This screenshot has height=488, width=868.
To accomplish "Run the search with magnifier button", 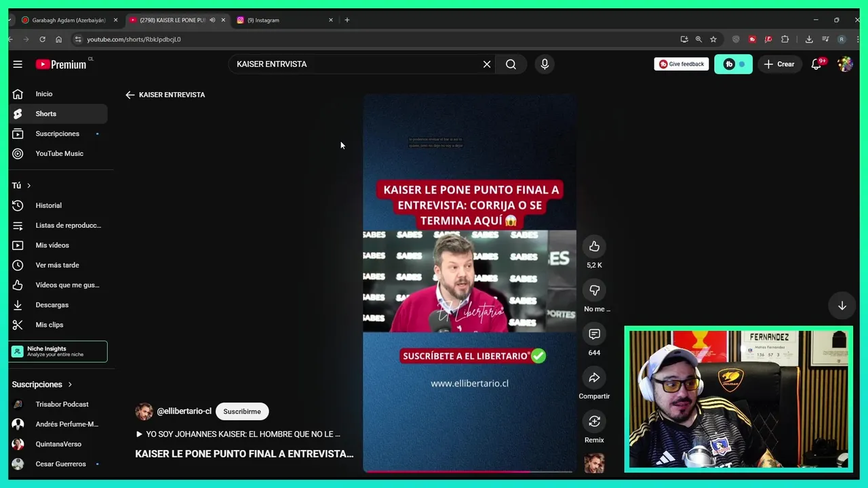I will (511, 64).
